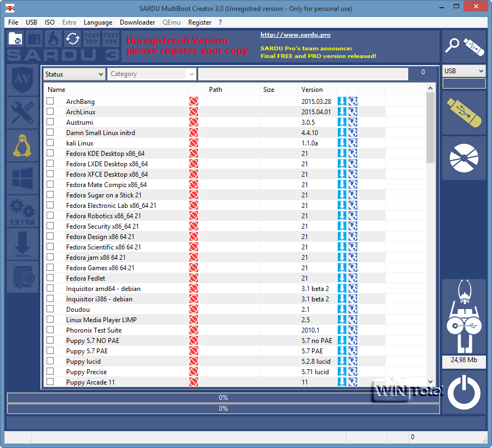Open the Extra gears category

click(x=22, y=211)
